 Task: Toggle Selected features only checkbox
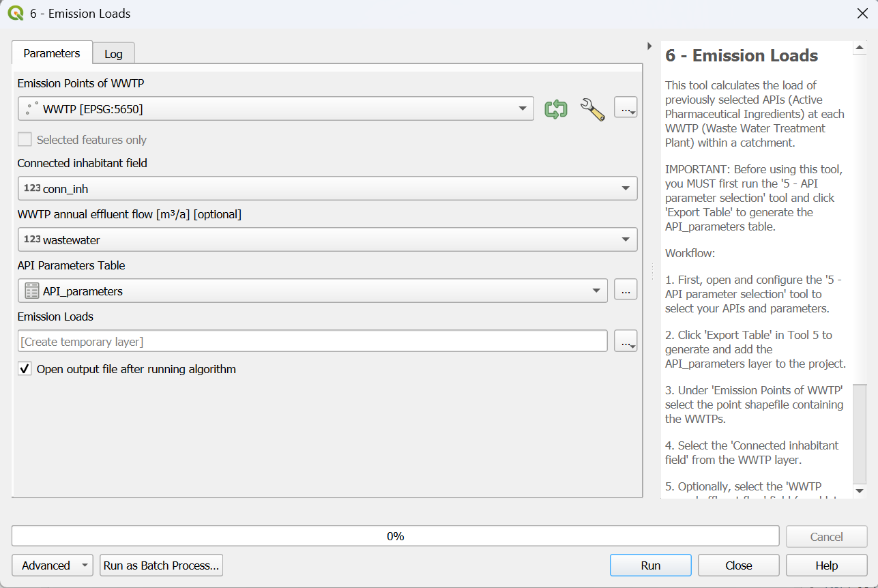pos(25,140)
